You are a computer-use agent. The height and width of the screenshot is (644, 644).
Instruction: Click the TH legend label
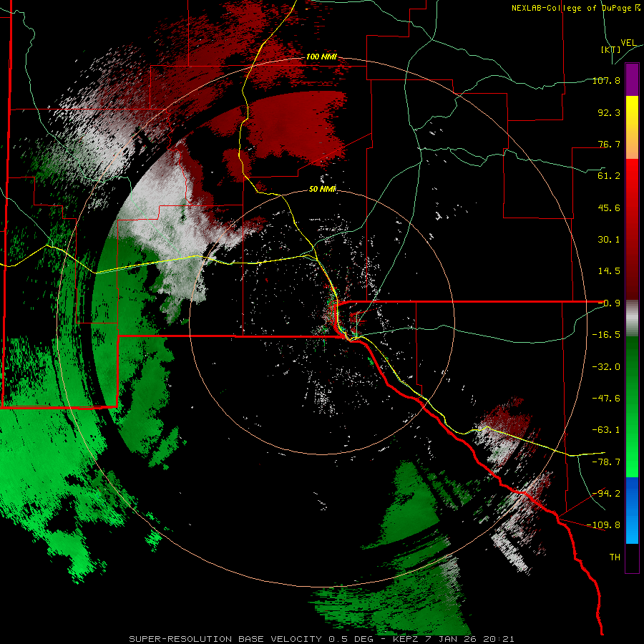615,557
